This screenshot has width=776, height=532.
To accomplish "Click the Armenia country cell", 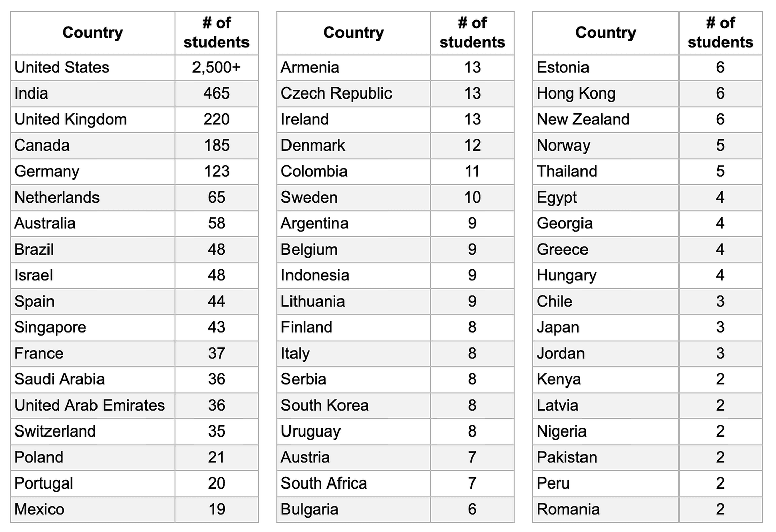I will (354, 68).
